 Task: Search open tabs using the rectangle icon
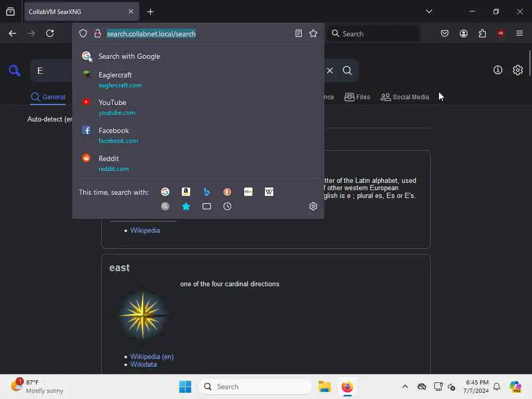pyautogui.click(x=207, y=206)
